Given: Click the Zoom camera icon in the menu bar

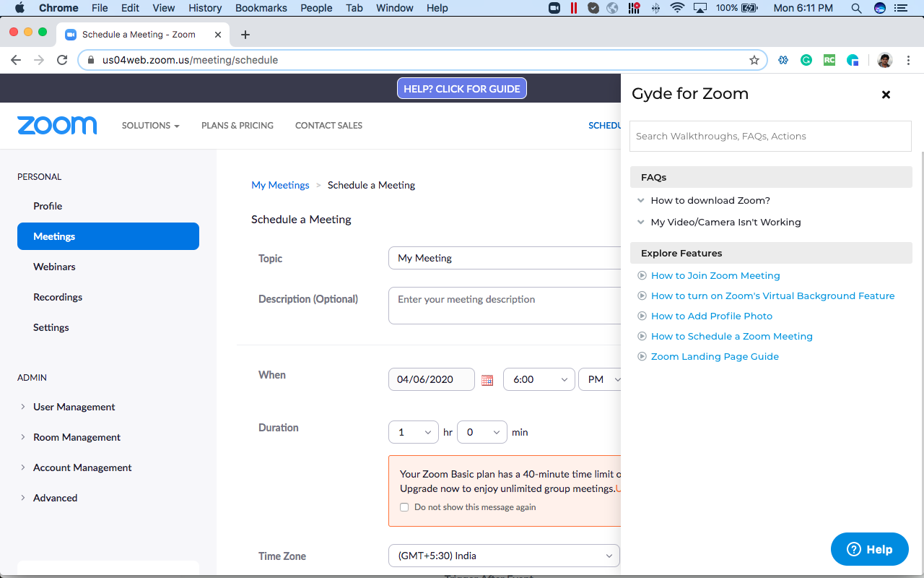Looking at the screenshot, I should 554,8.
